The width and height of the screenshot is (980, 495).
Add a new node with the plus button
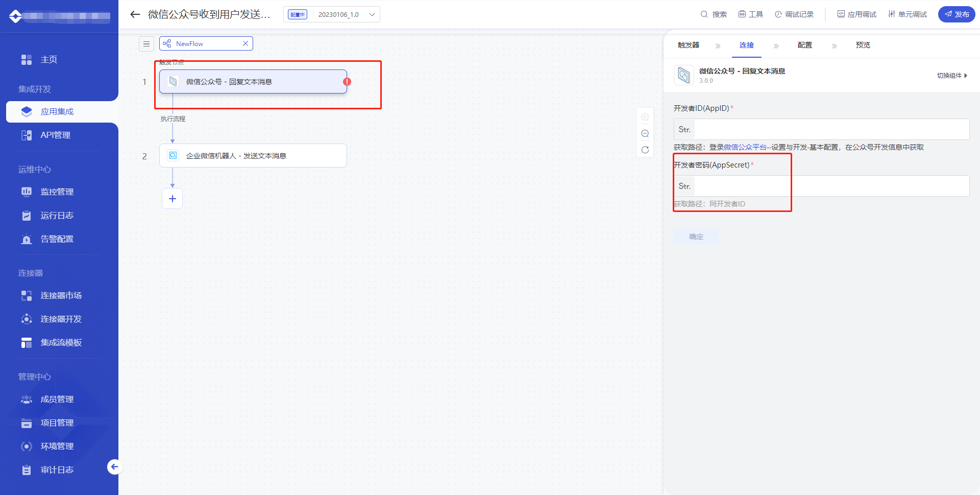coord(173,199)
